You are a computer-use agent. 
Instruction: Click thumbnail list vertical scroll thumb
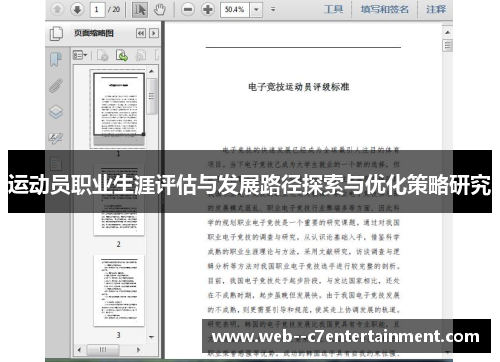(x=152, y=97)
